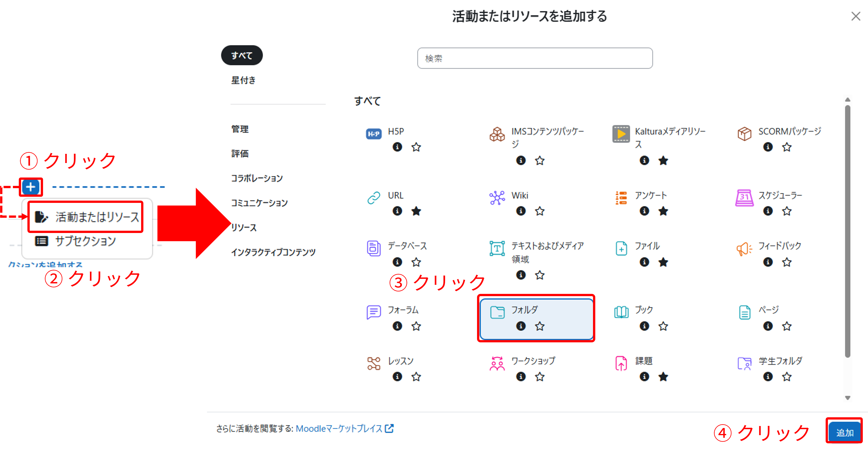
Task: Select the アンケート questionnaire icon
Action: 621,198
